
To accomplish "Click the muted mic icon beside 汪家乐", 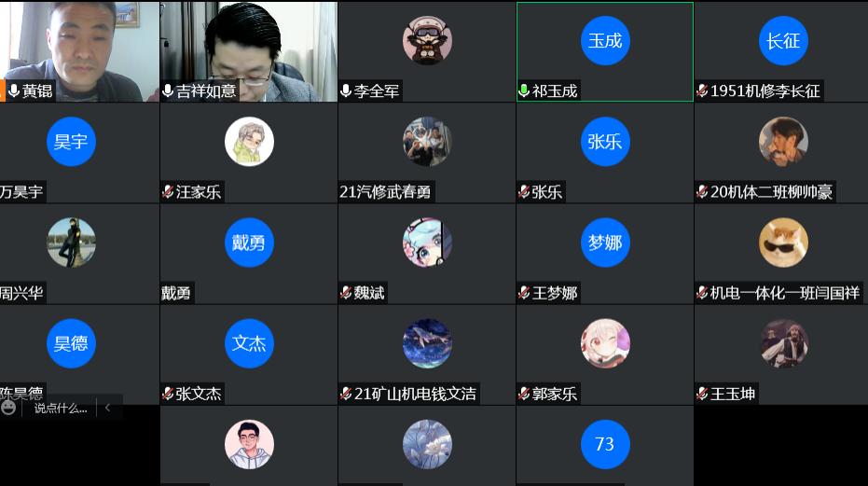I will click(168, 192).
